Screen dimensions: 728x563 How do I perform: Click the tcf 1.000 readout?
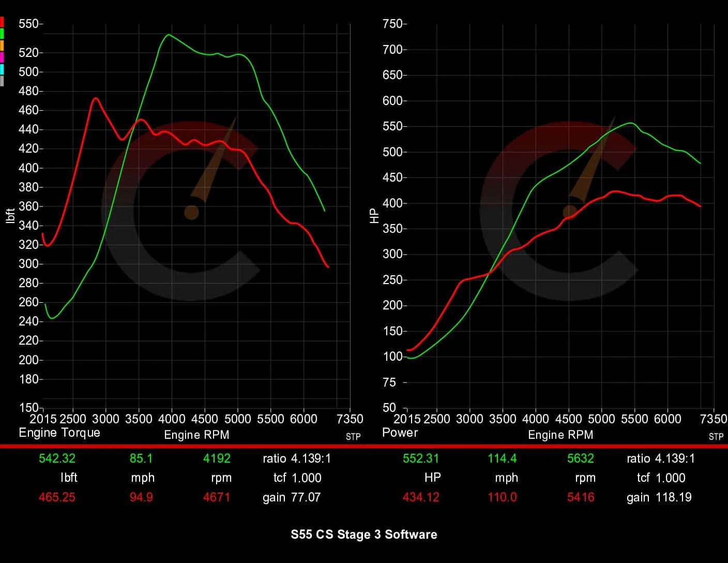click(x=297, y=478)
